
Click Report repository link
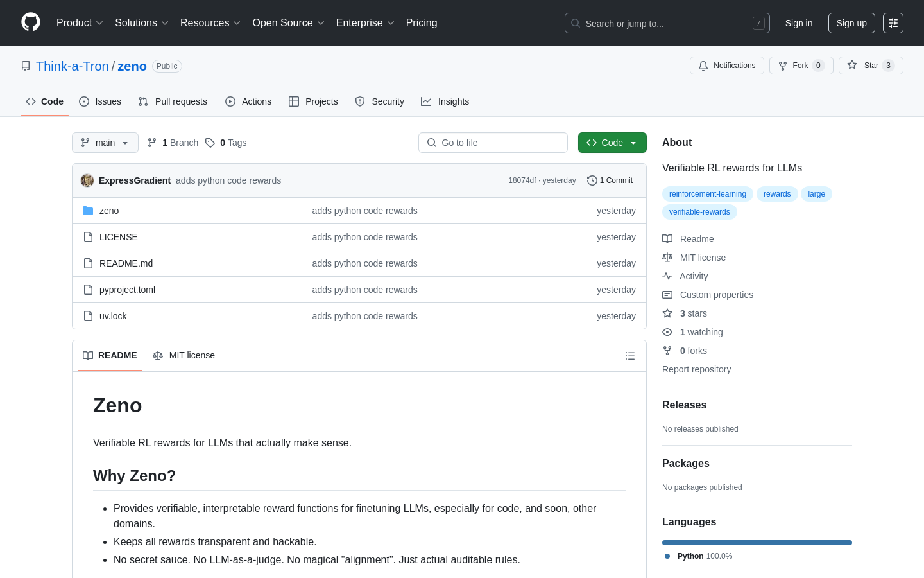(x=696, y=369)
